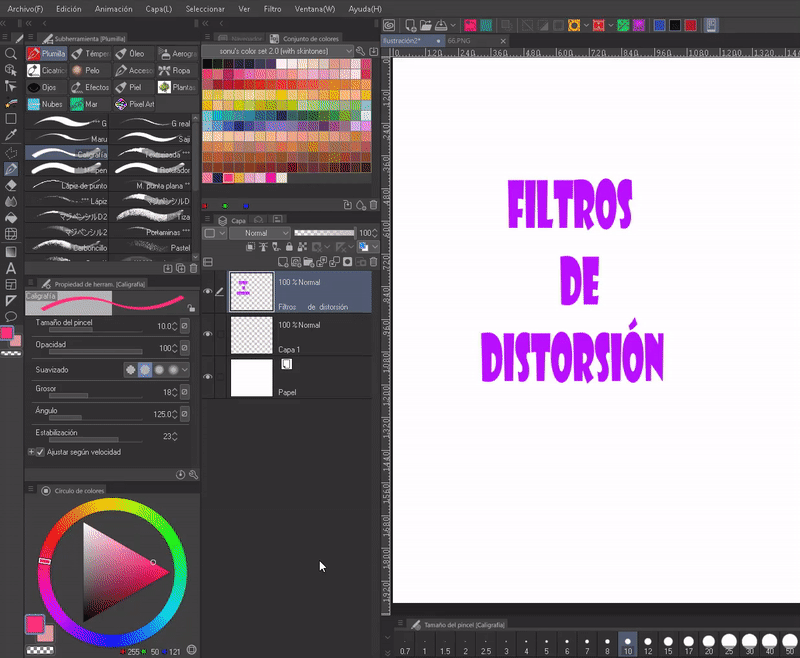The width and height of the screenshot is (800, 658).
Task: Select the rectangular Selection area tool
Action: point(11,119)
